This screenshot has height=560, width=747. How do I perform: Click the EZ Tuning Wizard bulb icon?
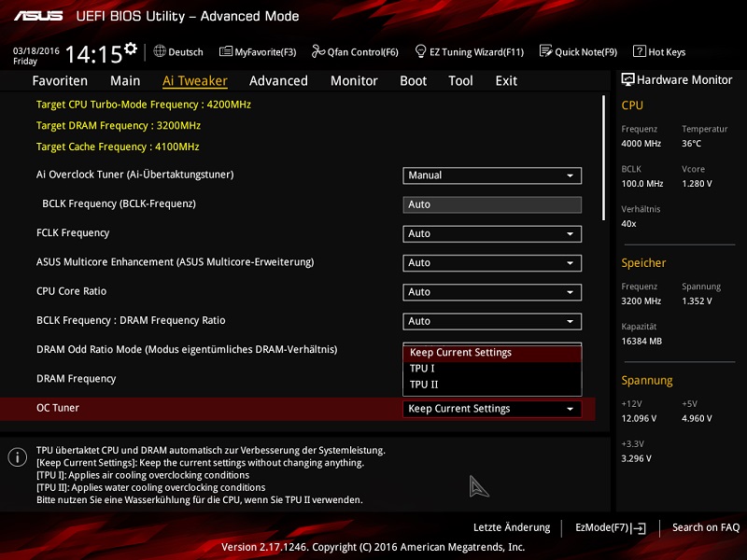[x=420, y=51]
